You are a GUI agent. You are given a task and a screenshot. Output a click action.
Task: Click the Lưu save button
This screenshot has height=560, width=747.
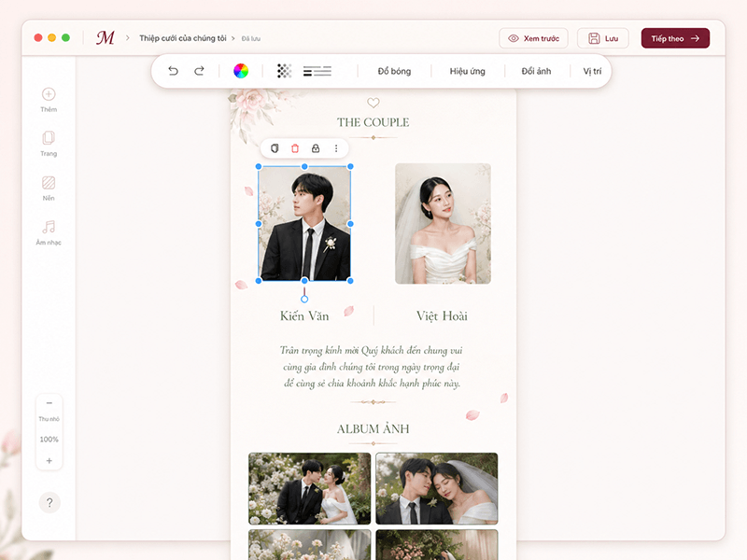tap(602, 38)
